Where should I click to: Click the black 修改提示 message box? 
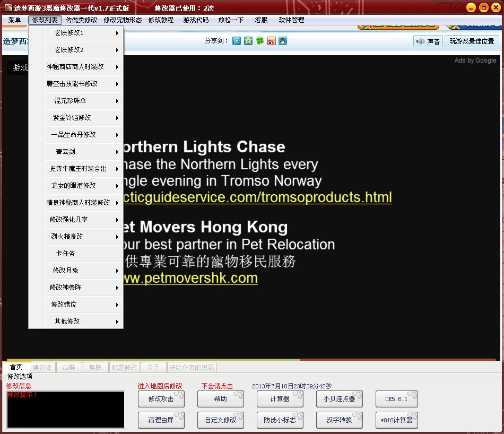point(66,410)
